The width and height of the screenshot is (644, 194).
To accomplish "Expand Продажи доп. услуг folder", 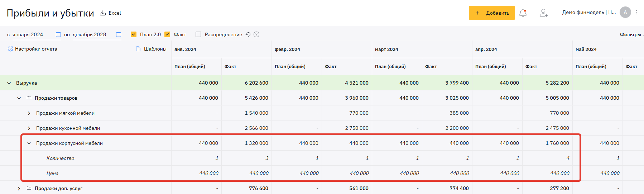I will click(x=19, y=188).
